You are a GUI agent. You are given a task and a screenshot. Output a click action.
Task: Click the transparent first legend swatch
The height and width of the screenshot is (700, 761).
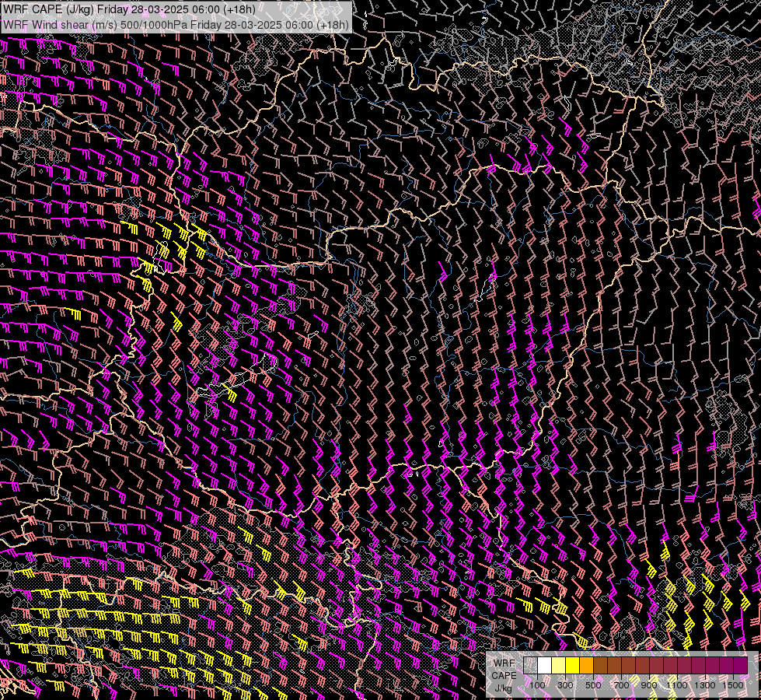point(530,665)
